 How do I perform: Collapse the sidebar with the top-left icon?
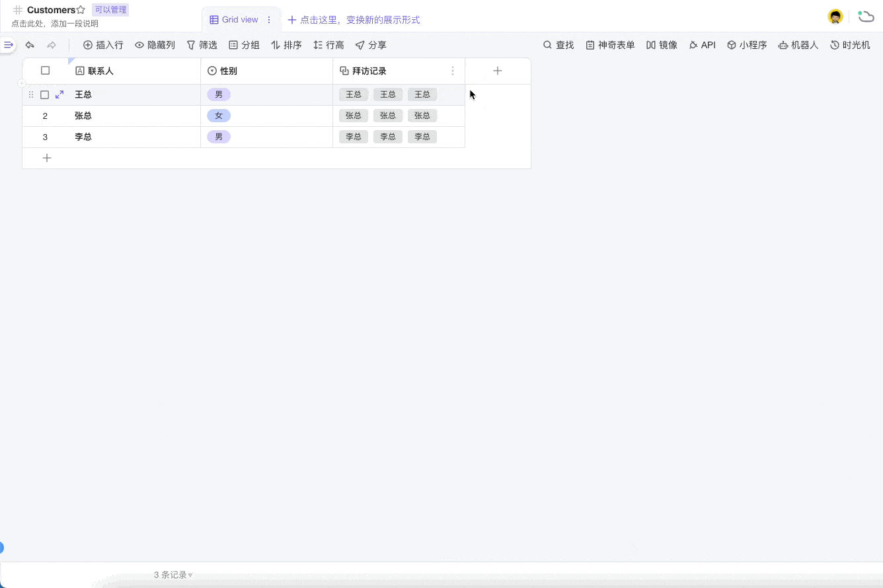(9, 44)
